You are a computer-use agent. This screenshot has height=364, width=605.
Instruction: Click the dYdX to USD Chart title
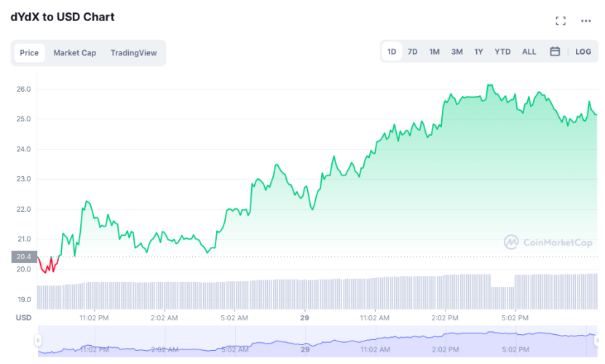coord(63,17)
